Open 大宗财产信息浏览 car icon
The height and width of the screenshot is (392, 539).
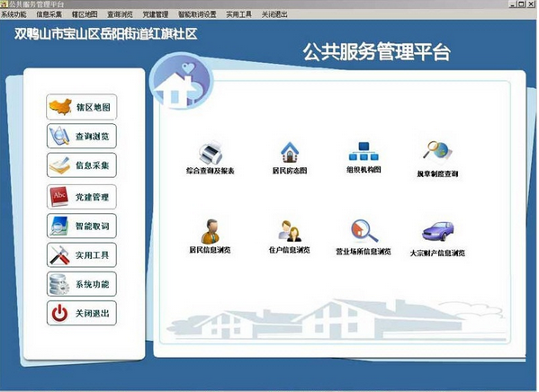[438, 231]
